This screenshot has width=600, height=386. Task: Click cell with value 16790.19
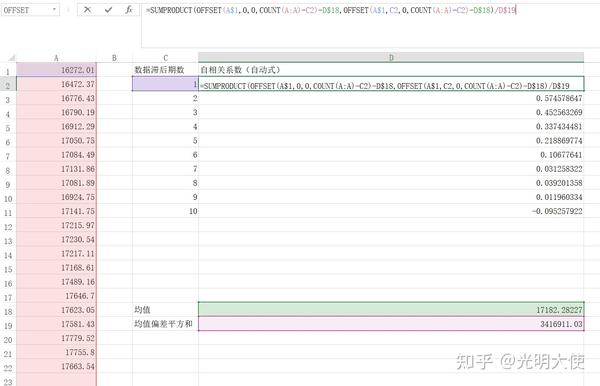tap(57, 112)
